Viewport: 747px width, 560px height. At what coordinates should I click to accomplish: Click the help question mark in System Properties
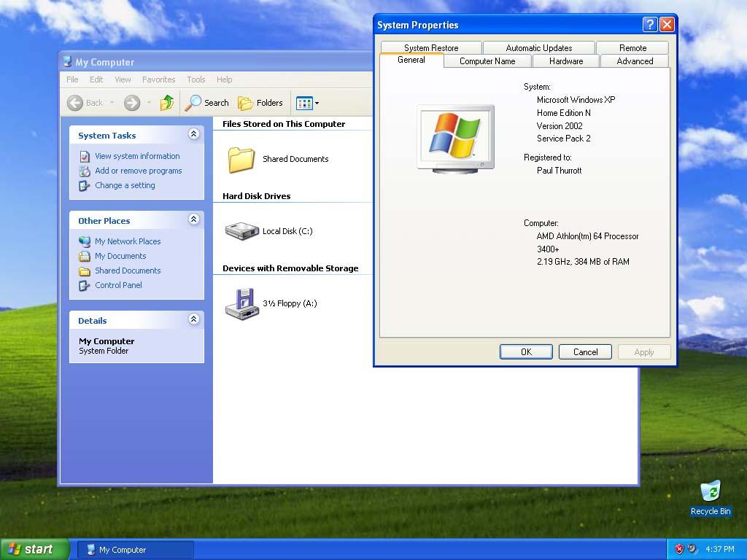click(x=649, y=24)
